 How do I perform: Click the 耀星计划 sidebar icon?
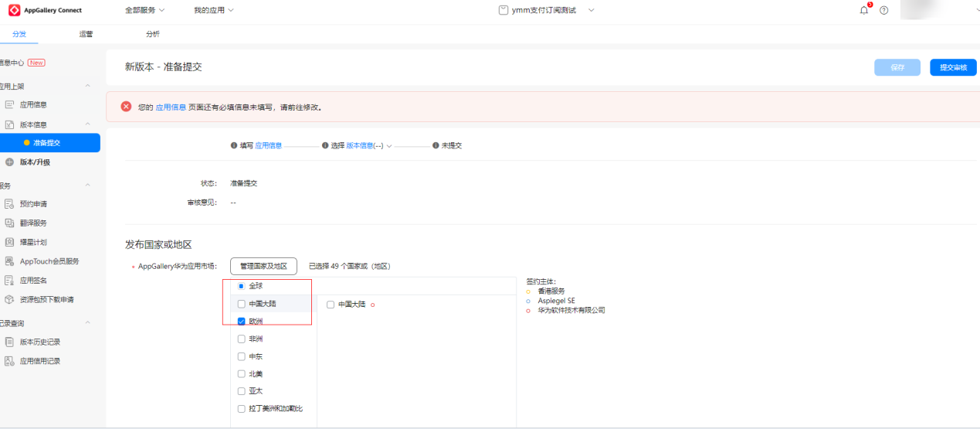tap(10, 242)
